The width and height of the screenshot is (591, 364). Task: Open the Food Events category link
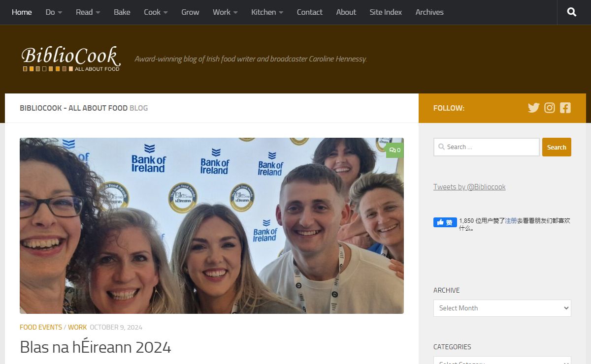(x=41, y=327)
